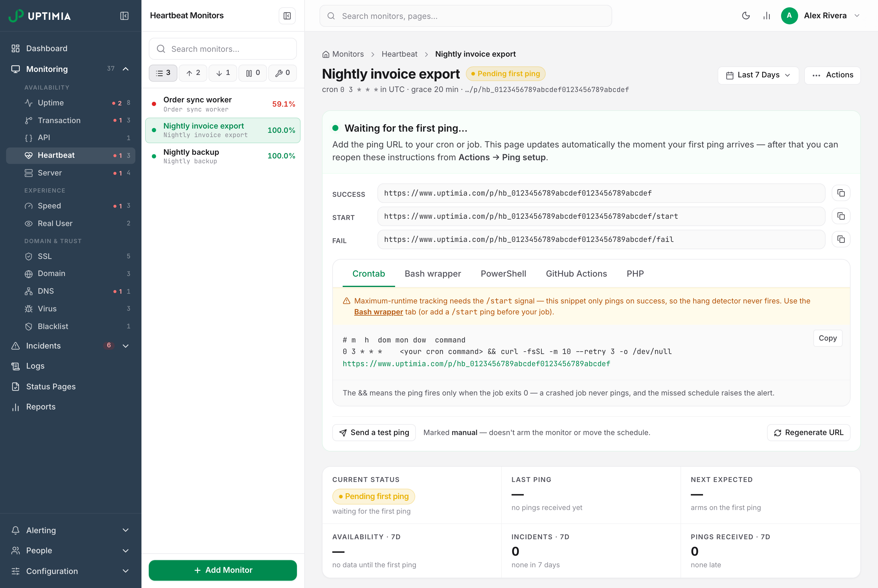
Task: Open Logs page
Action: pos(70,366)
